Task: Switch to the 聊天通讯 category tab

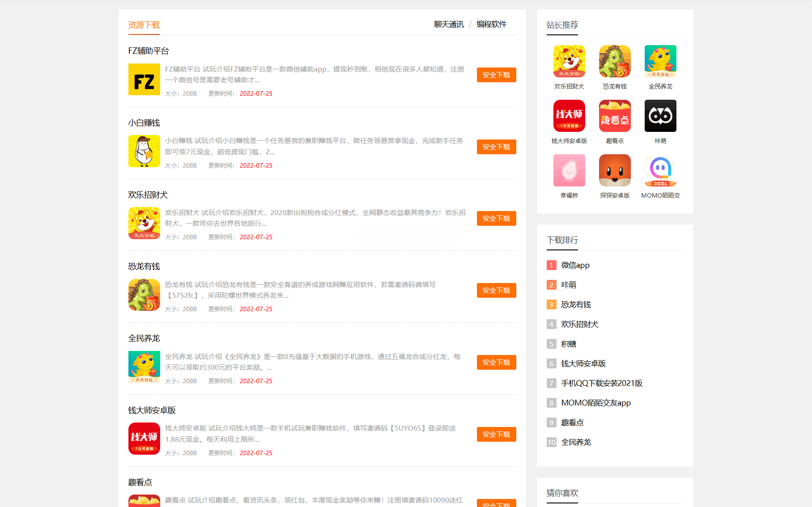Action: click(x=448, y=24)
